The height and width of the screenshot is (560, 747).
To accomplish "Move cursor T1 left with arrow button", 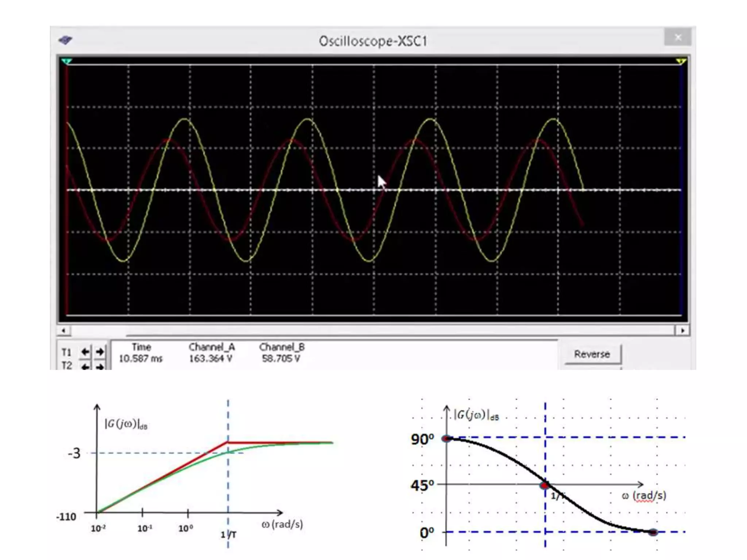I will pyautogui.click(x=85, y=352).
